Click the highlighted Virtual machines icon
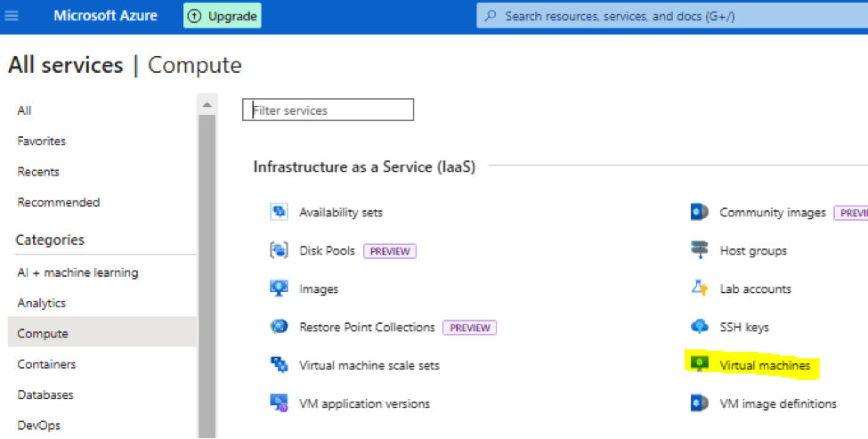868x439 pixels. (x=700, y=365)
